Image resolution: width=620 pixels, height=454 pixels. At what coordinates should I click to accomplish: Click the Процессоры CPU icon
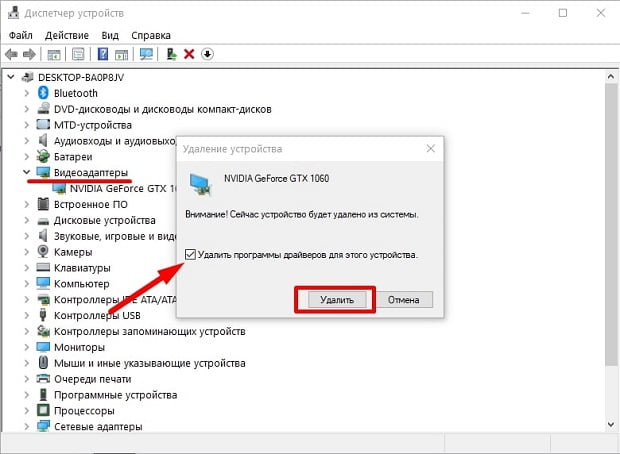[x=43, y=410]
